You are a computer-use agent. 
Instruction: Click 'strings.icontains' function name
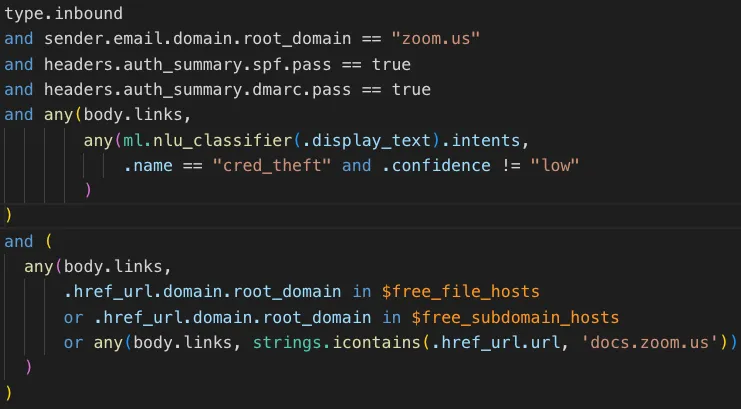(336, 342)
